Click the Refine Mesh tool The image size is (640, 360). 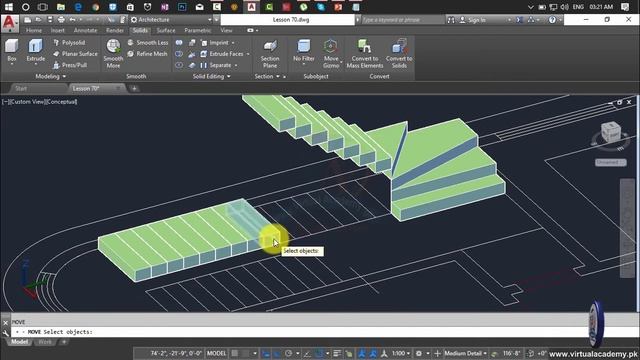tap(147, 54)
